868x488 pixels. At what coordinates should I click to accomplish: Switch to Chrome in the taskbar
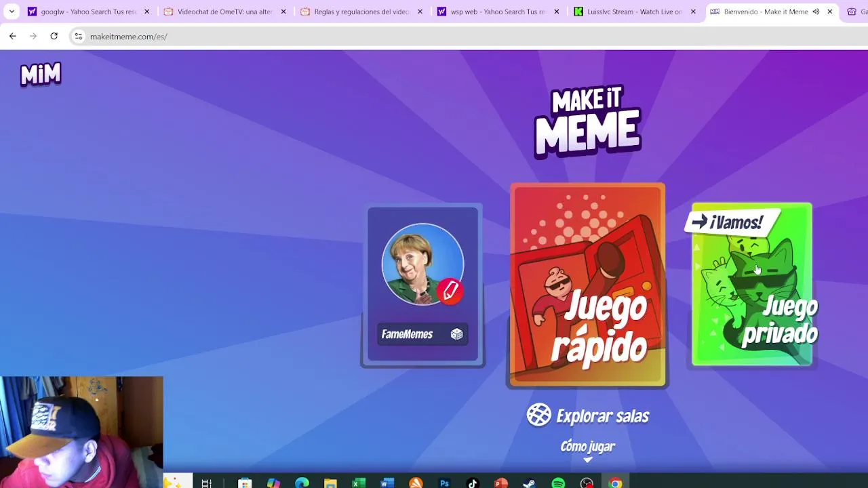click(615, 483)
